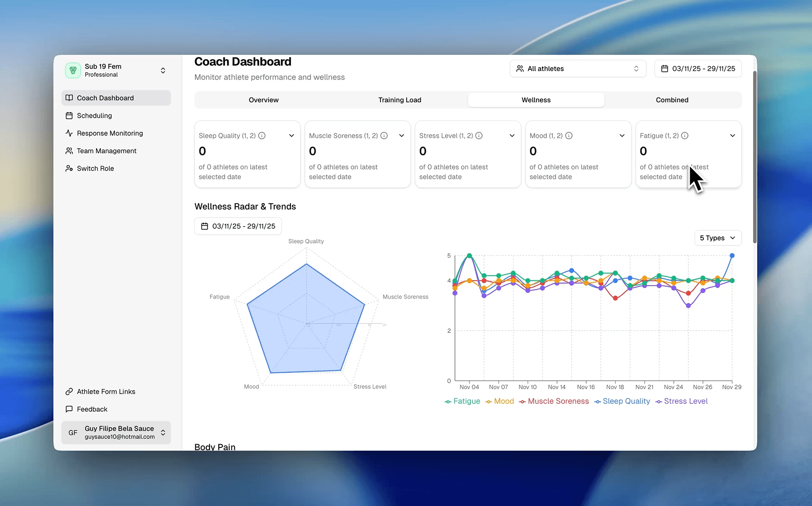Viewport: 812px width, 506px height.
Task: Switch to the Training Load tab
Action: [x=400, y=99]
